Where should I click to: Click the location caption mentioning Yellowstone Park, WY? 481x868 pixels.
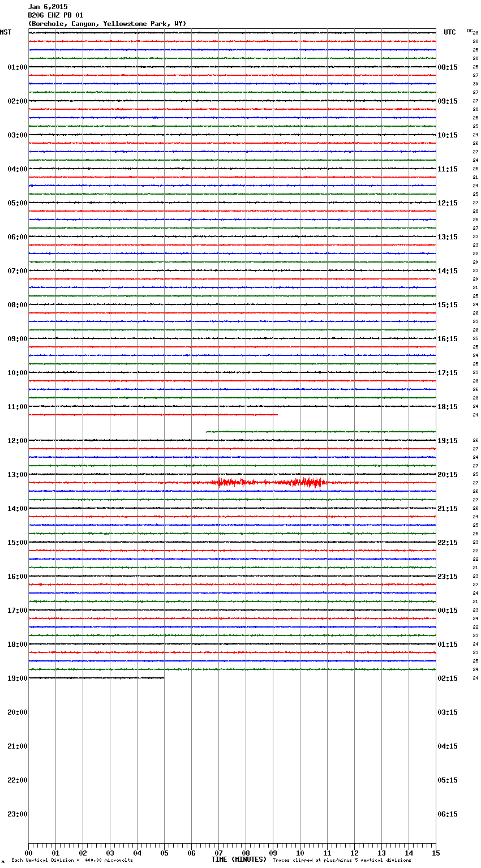pyautogui.click(x=107, y=24)
